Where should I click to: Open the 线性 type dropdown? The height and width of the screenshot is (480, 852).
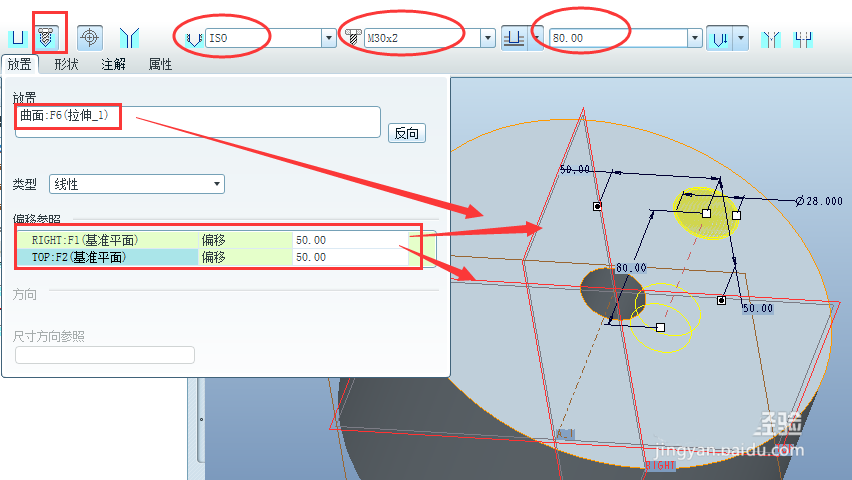137,184
